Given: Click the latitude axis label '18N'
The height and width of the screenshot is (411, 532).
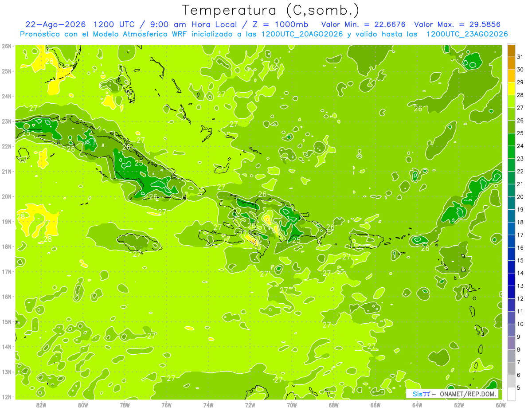Looking at the screenshot, I should click(7, 247).
